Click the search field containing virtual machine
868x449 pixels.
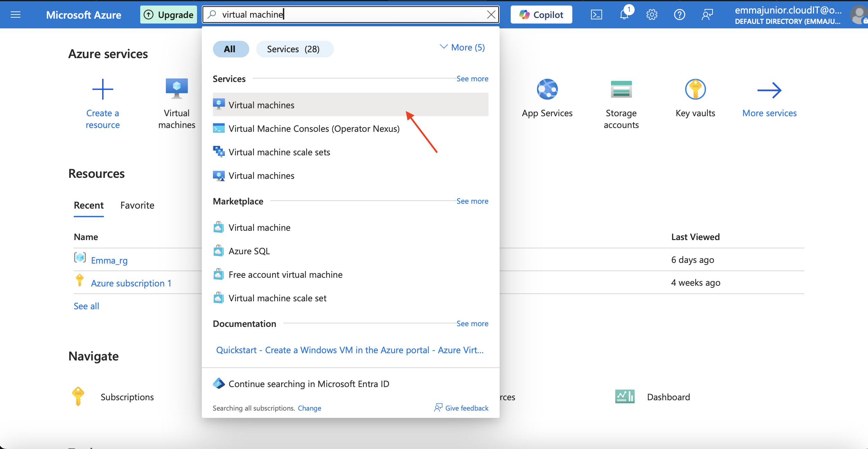coord(350,14)
